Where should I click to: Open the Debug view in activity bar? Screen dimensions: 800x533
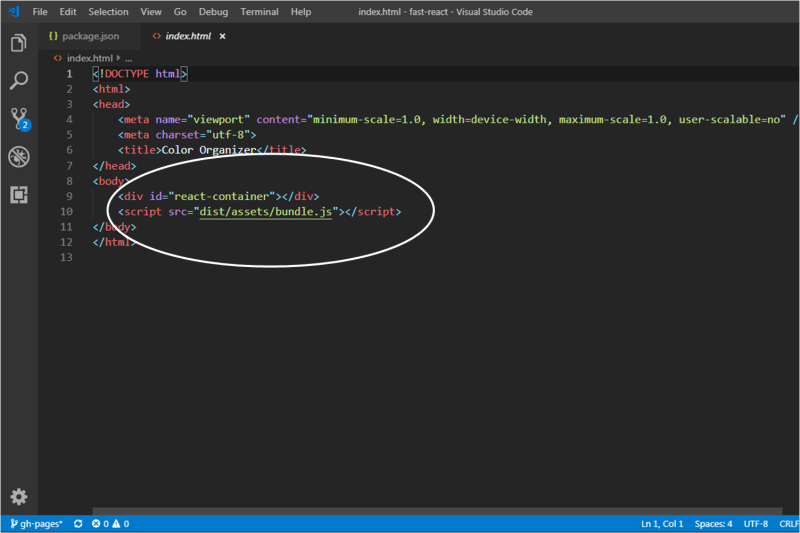(19, 157)
